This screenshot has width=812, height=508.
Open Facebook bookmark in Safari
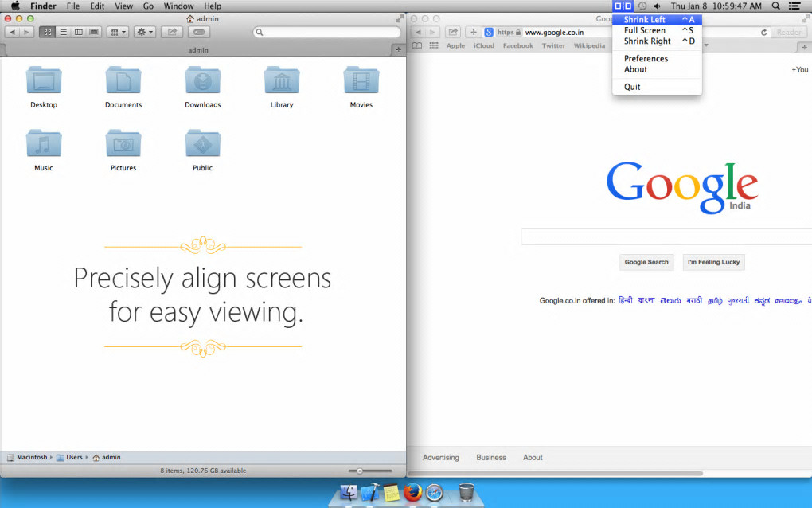(518, 45)
